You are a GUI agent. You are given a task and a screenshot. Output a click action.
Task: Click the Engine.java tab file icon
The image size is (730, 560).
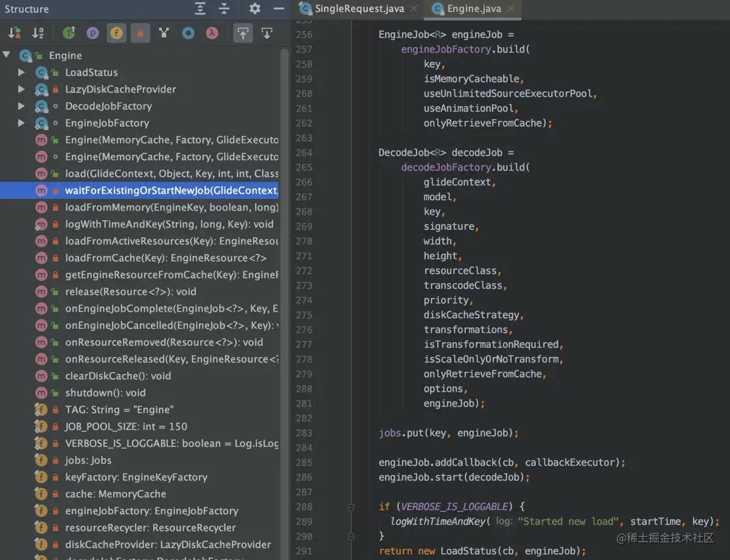437,9
